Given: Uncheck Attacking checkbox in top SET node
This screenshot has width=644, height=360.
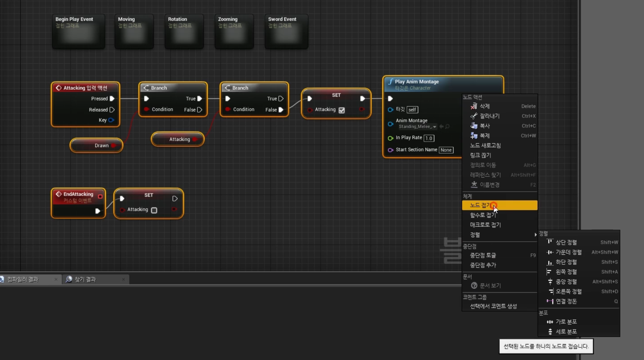Looking at the screenshot, I should pyautogui.click(x=342, y=110).
